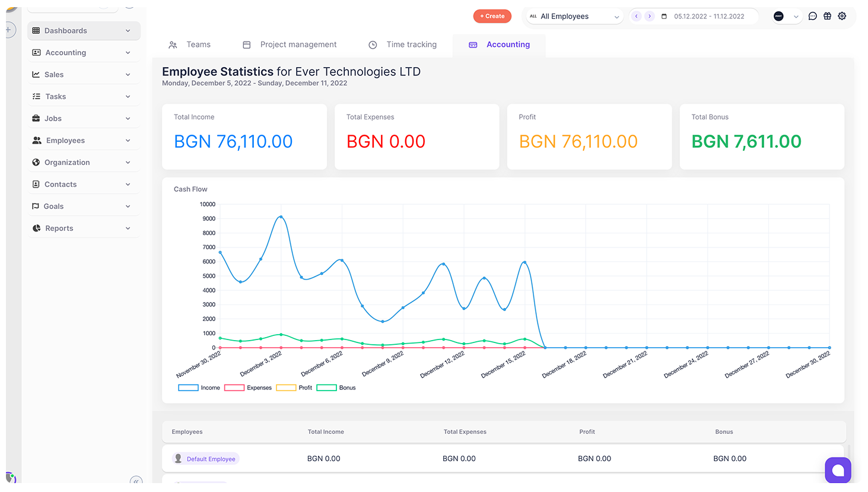Click the Sales chart icon in sidebar
The image size is (868, 492).
(37, 74)
